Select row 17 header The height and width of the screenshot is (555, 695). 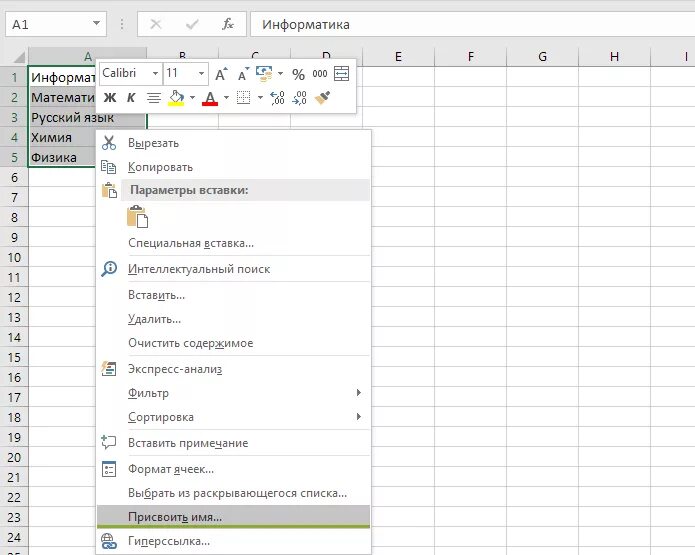tap(14, 397)
